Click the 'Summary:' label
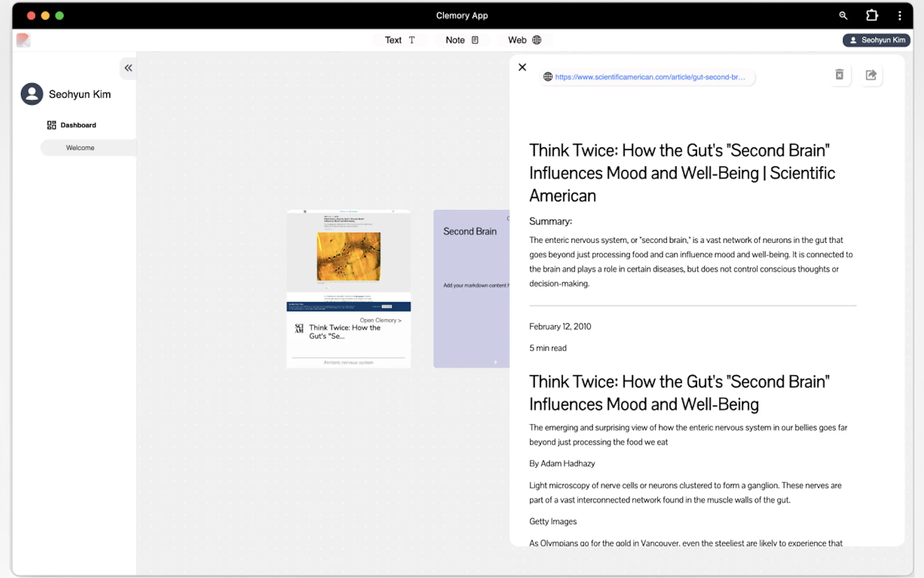924x578 pixels. point(550,221)
